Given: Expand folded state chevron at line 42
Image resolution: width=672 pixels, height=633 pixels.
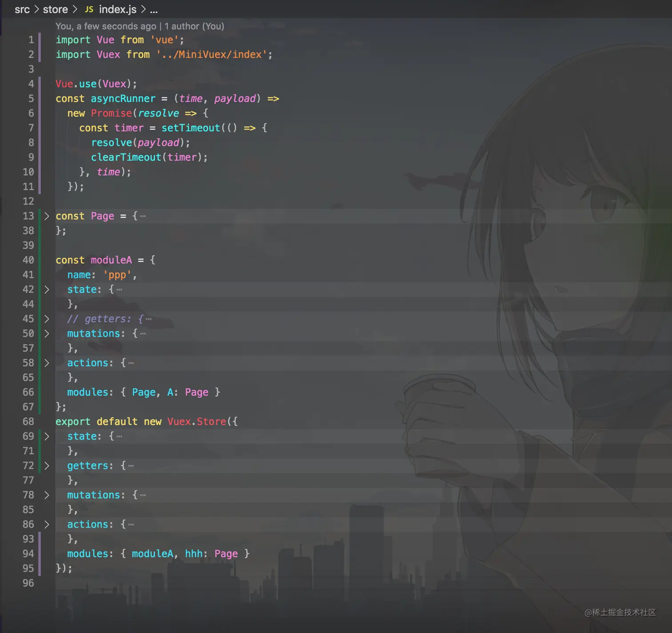Looking at the screenshot, I should [x=47, y=289].
